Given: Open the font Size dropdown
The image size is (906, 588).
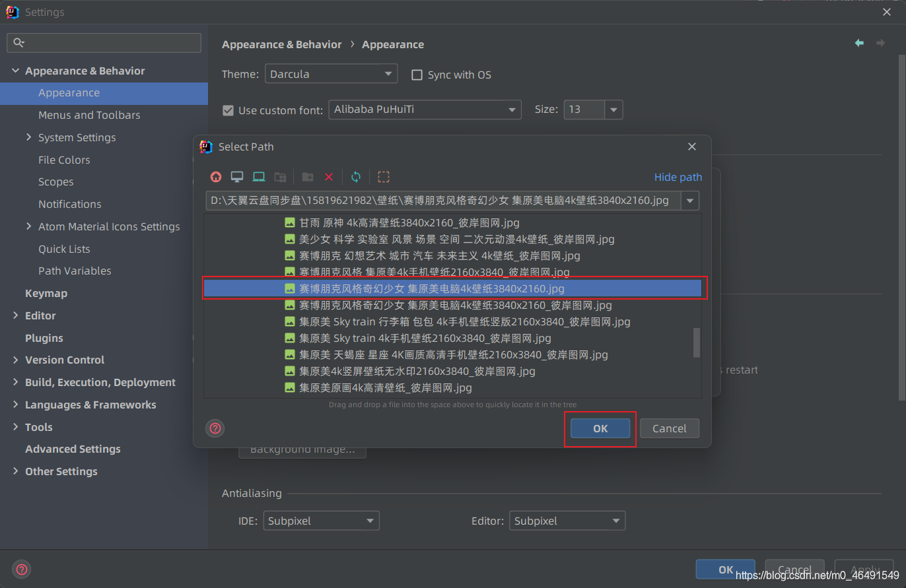Looking at the screenshot, I should pos(613,110).
